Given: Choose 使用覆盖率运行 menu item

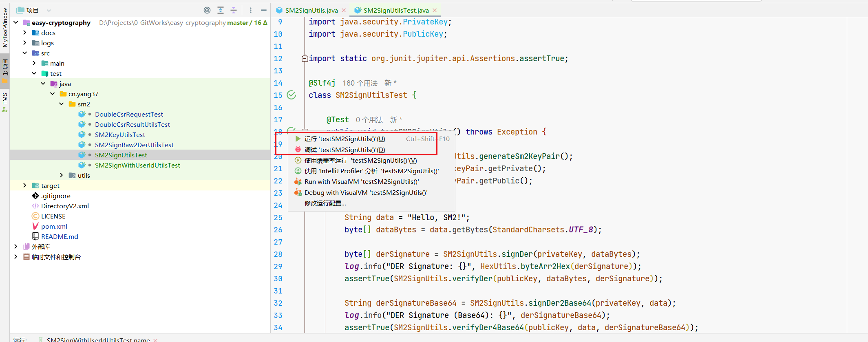Looking at the screenshot, I should pyautogui.click(x=371, y=160).
